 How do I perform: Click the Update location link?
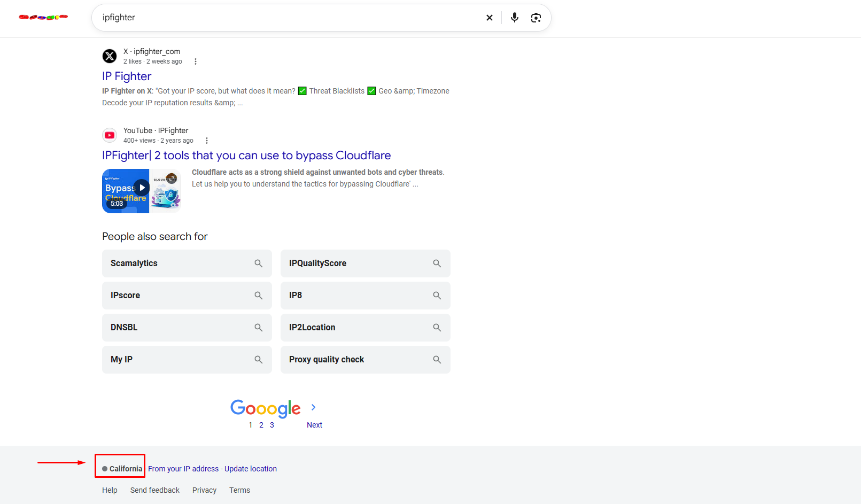tap(251, 469)
